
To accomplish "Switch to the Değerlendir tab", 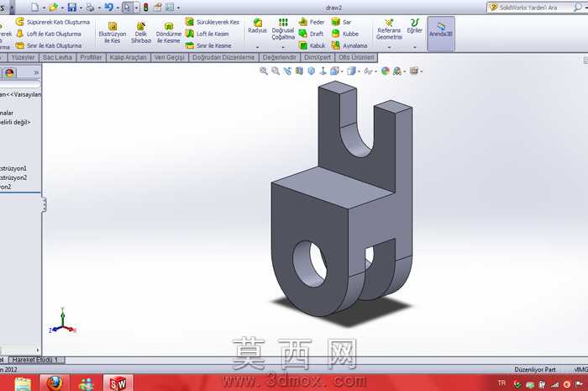I will point(280,57).
